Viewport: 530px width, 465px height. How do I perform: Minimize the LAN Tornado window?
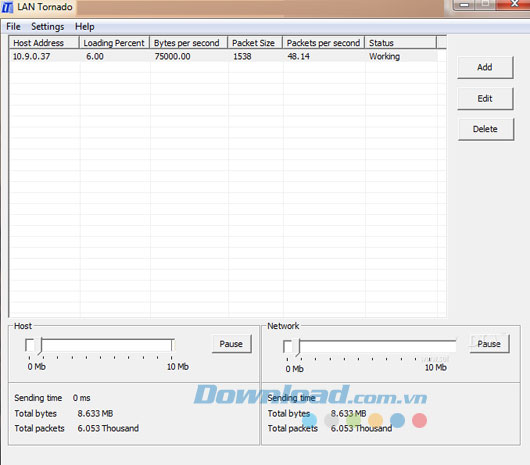(464, 4)
